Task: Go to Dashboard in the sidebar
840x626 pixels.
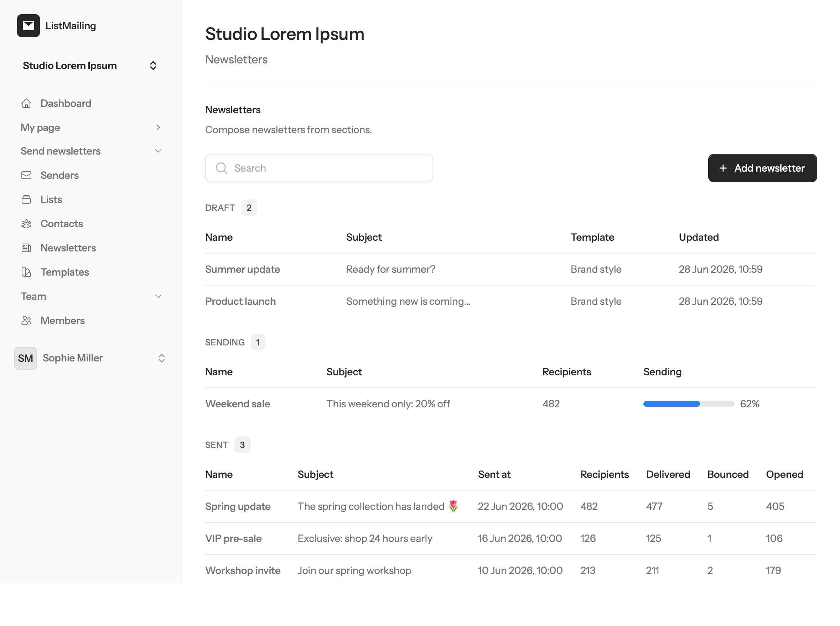Action: 91,104
